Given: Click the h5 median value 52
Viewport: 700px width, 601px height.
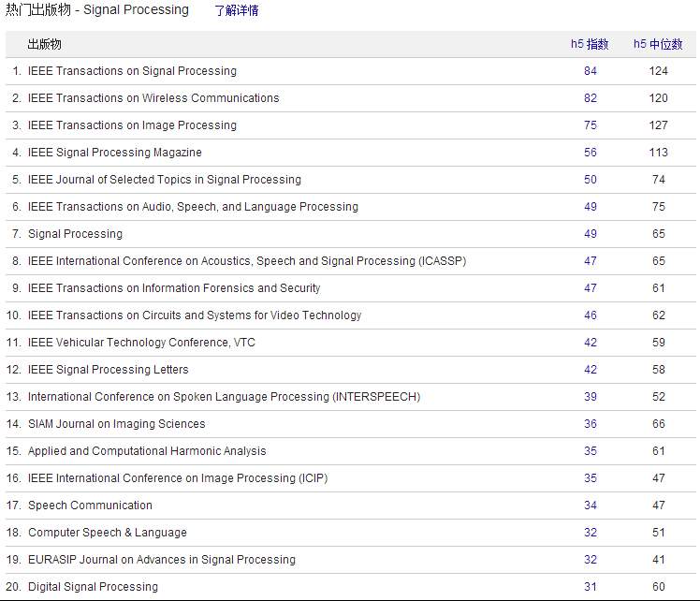Looking at the screenshot, I should coord(659,397).
